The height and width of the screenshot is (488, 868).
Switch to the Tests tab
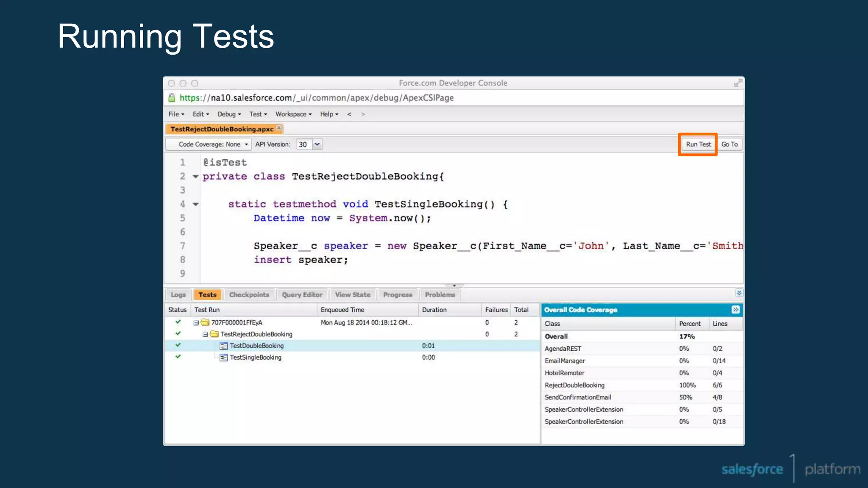pyautogui.click(x=207, y=294)
